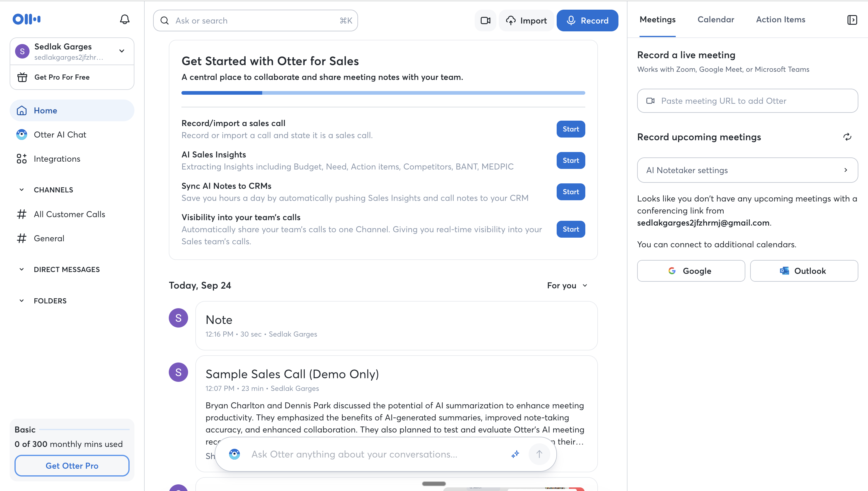Screen dimensions: 868x491
Task: Start the AI Sales Insights step
Action: (x=571, y=160)
